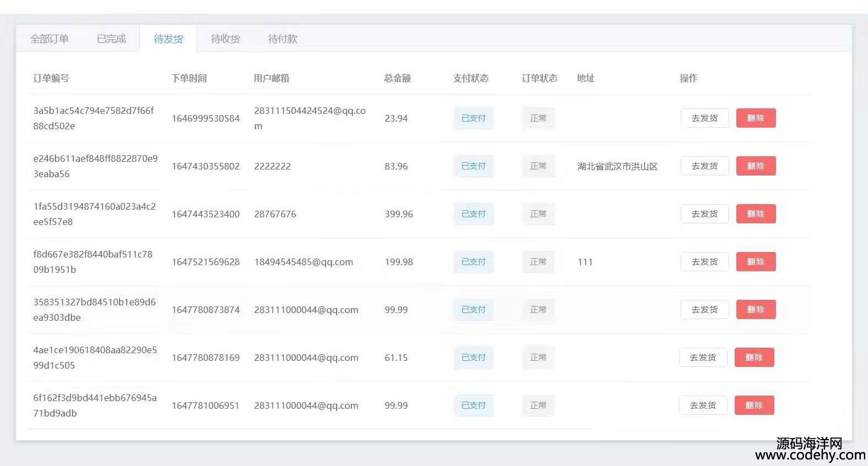Select order ID 1fa55d3194874160a023a4c2ee5f57e8

coord(94,214)
